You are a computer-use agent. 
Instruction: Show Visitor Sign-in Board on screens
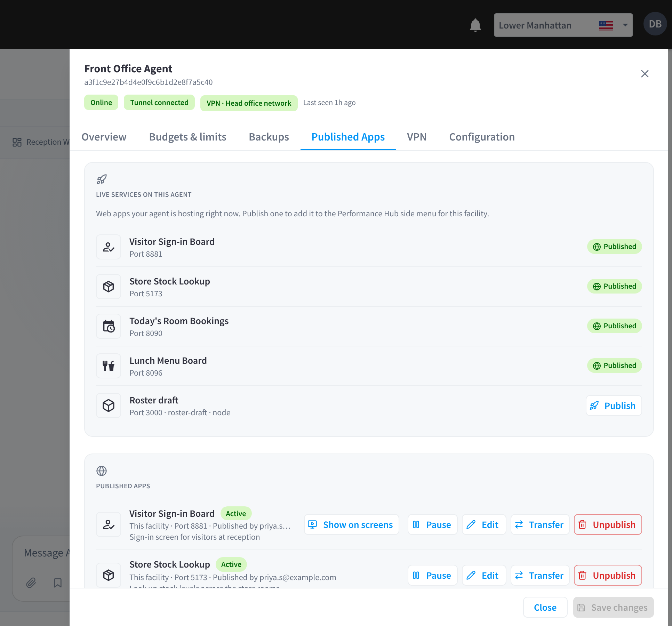click(x=351, y=524)
